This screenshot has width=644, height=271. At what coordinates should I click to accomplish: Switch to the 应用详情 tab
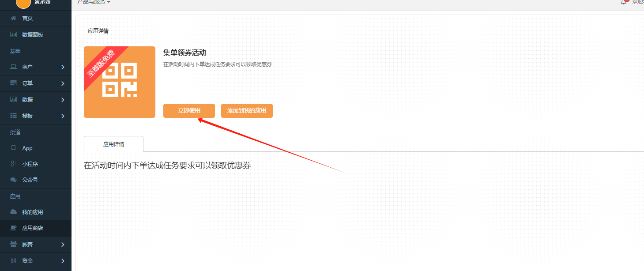pyautogui.click(x=113, y=144)
